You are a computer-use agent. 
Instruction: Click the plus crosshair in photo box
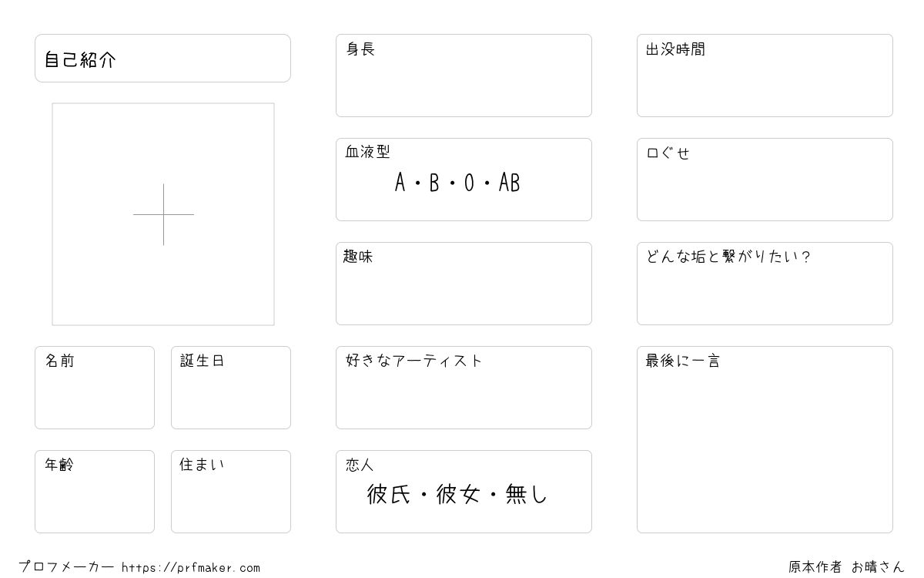point(163,214)
